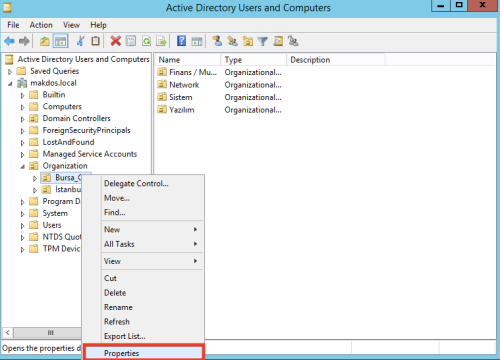The image size is (500, 360).
Task: Click the clipboard toolbar icon
Action: pyautogui.click(x=96, y=41)
